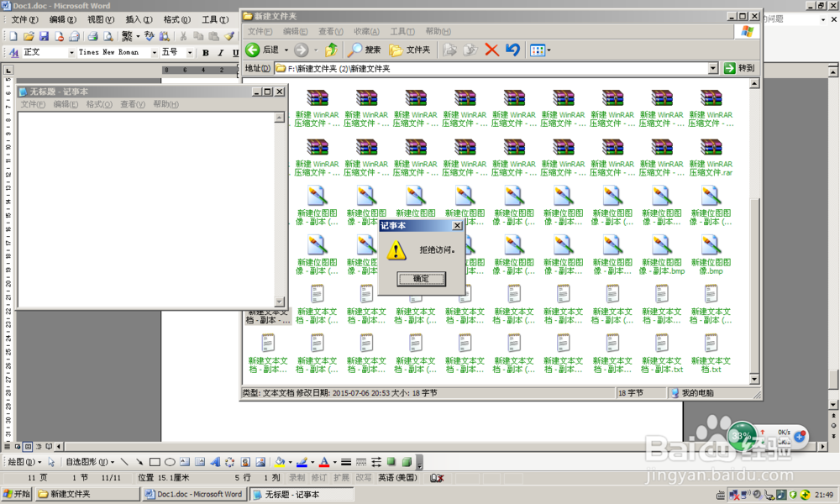Click the Notepad text editing area

pos(146,209)
